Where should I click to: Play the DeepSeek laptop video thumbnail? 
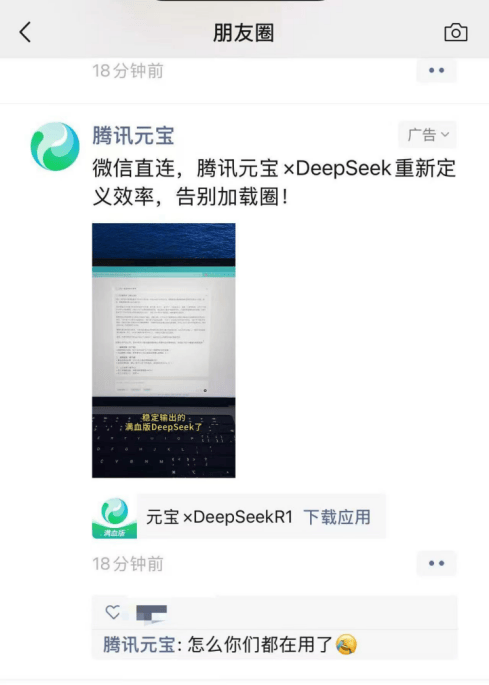(x=163, y=350)
